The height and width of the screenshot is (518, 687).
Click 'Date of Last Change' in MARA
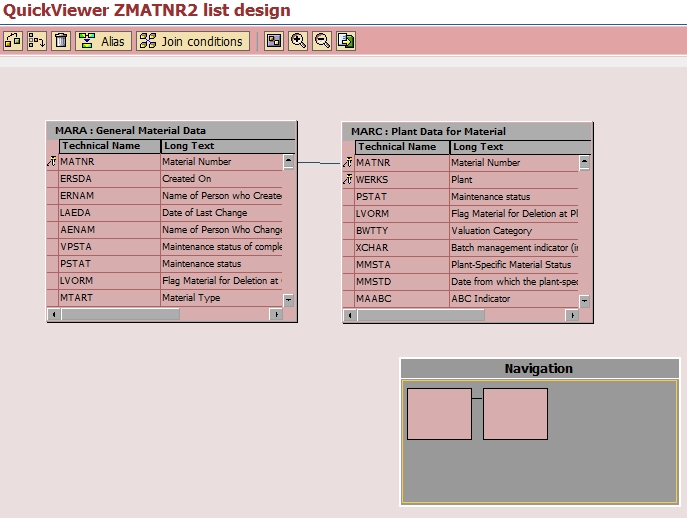[x=205, y=213]
